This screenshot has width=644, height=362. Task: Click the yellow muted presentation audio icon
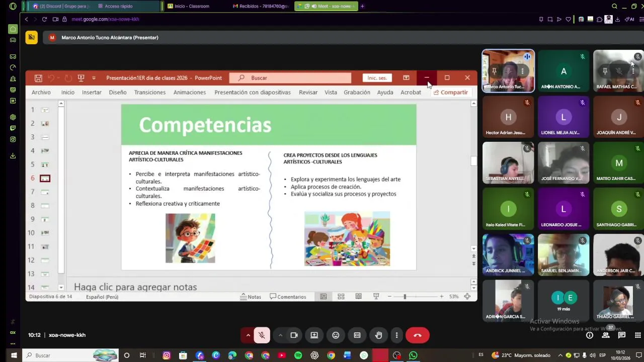[32, 37]
